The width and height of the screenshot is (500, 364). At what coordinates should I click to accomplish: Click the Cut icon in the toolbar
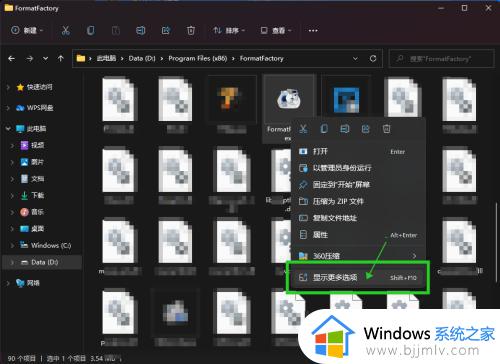coord(66,31)
